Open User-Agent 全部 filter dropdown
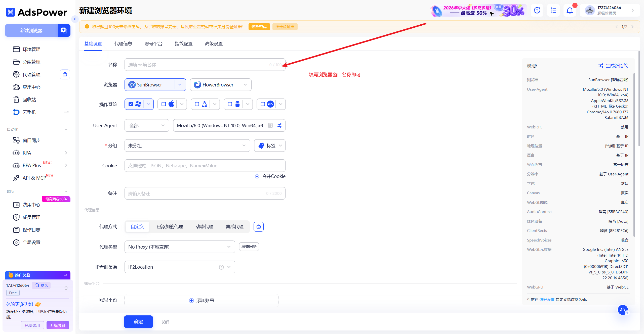The image size is (644, 334). pyautogui.click(x=147, y=125)
